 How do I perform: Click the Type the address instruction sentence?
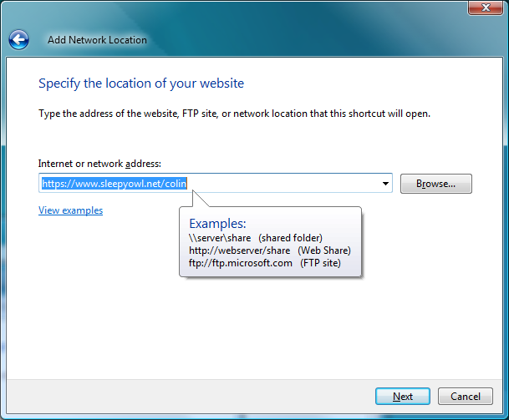[x=234, y=114]
